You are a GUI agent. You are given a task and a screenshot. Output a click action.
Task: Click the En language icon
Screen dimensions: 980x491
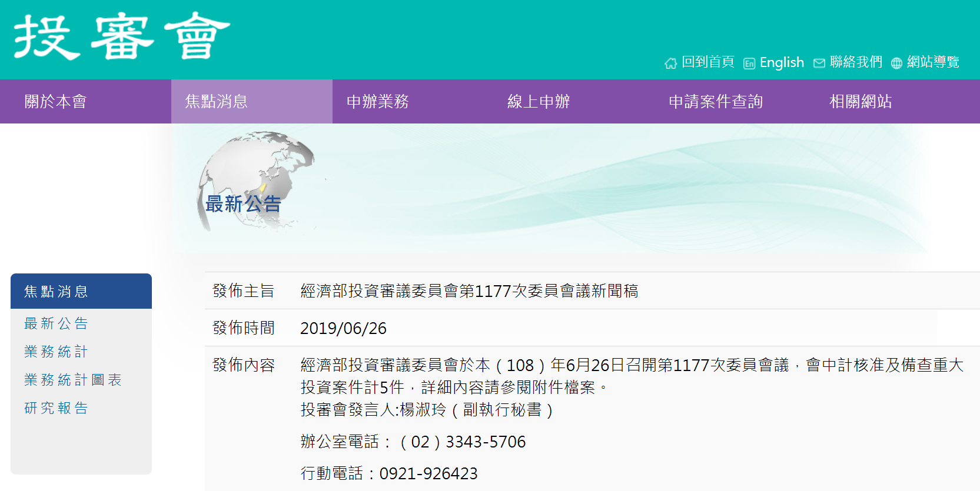click(749, 64)
